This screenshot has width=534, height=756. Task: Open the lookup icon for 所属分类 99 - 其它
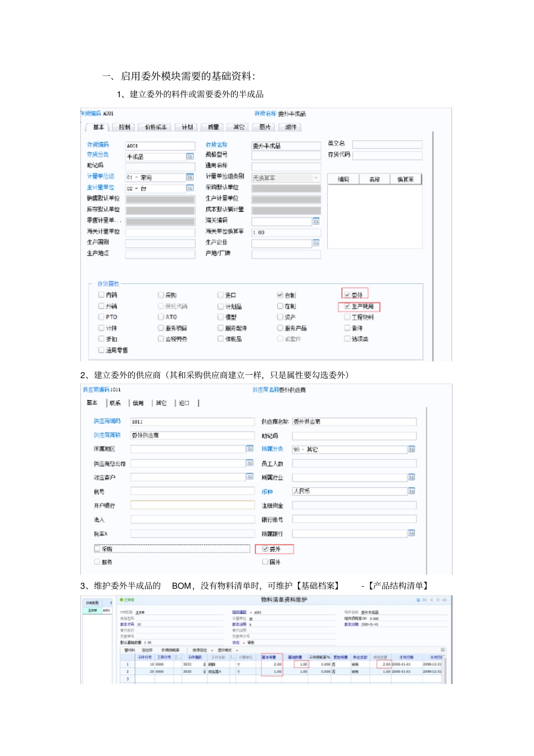coord(411,449)
